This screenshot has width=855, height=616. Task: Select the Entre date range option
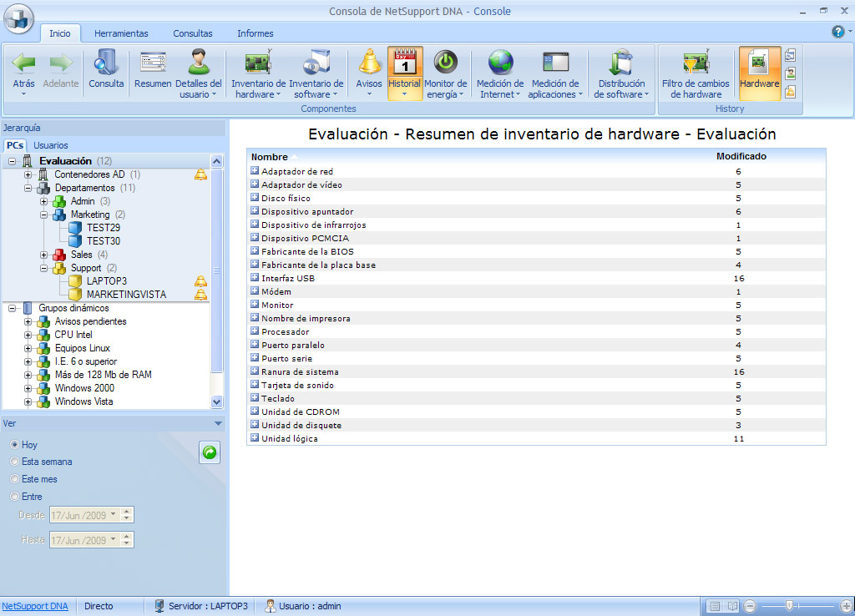coord(15,497)
